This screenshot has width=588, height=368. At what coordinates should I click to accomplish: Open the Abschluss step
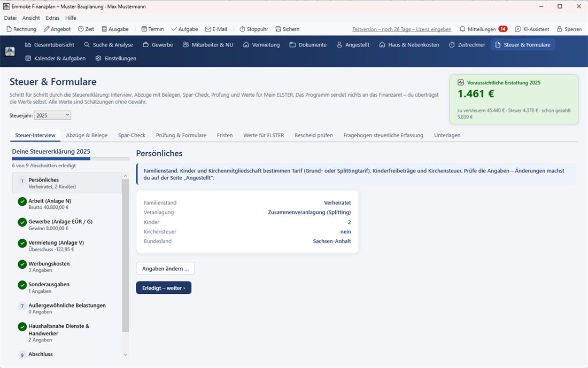pos(67,354)
